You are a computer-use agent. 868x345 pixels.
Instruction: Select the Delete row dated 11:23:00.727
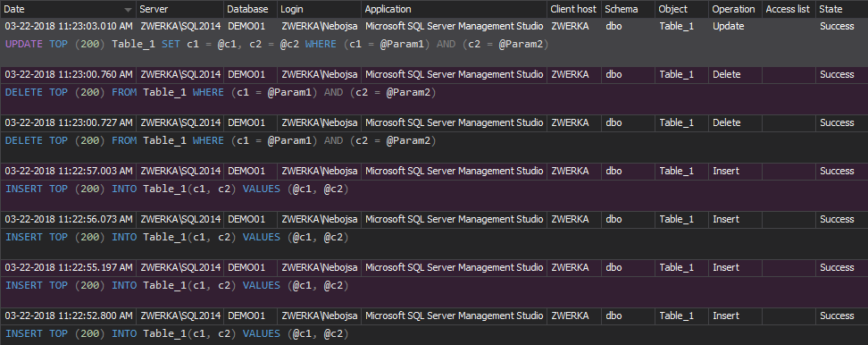(x=434, y=122)
